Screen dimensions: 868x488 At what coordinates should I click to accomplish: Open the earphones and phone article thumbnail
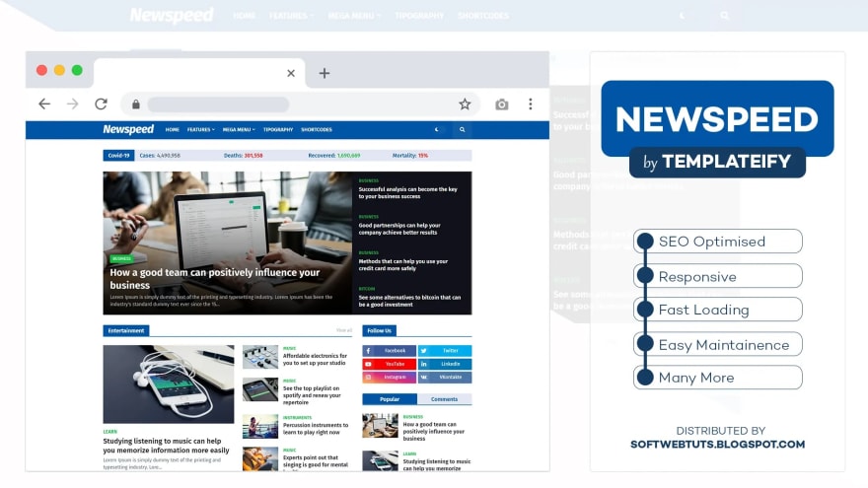coord(169,383)
